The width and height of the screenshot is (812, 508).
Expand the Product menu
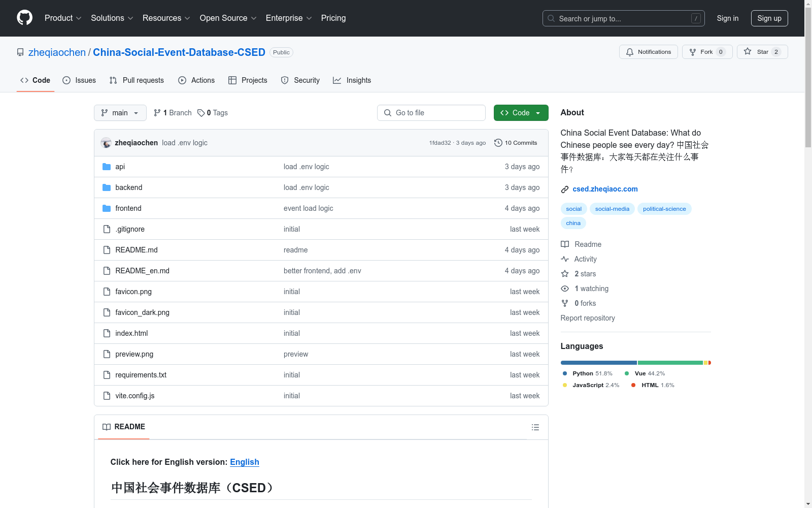(63, 18)
